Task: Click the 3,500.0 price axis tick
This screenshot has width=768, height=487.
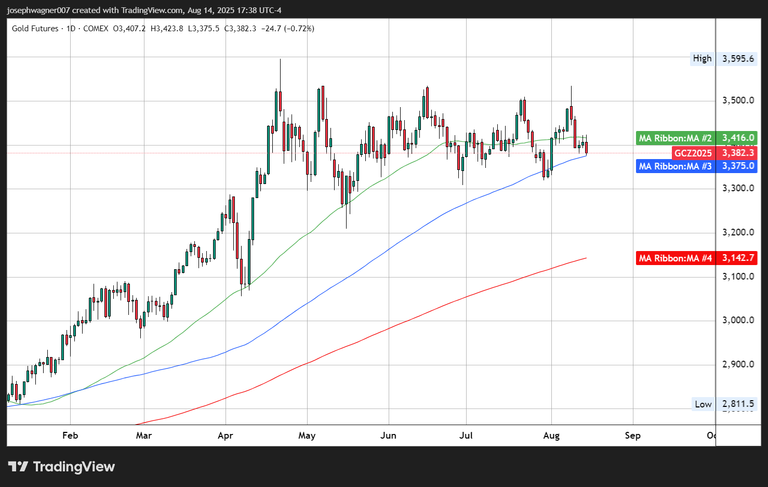Action: point(738,101)
